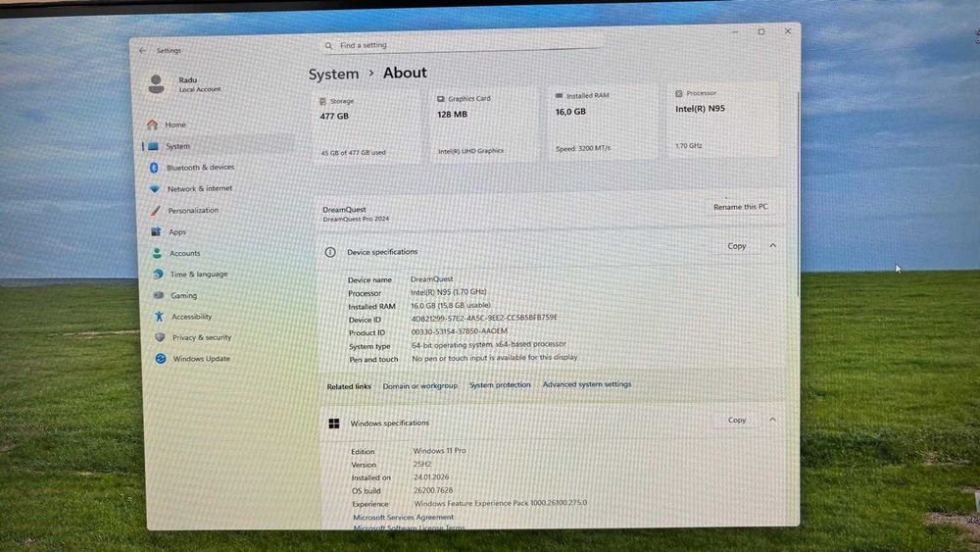The height and width of the screenshot is (552, 980).
Task: Click the version value 25H2
Action: click(422, 464)
